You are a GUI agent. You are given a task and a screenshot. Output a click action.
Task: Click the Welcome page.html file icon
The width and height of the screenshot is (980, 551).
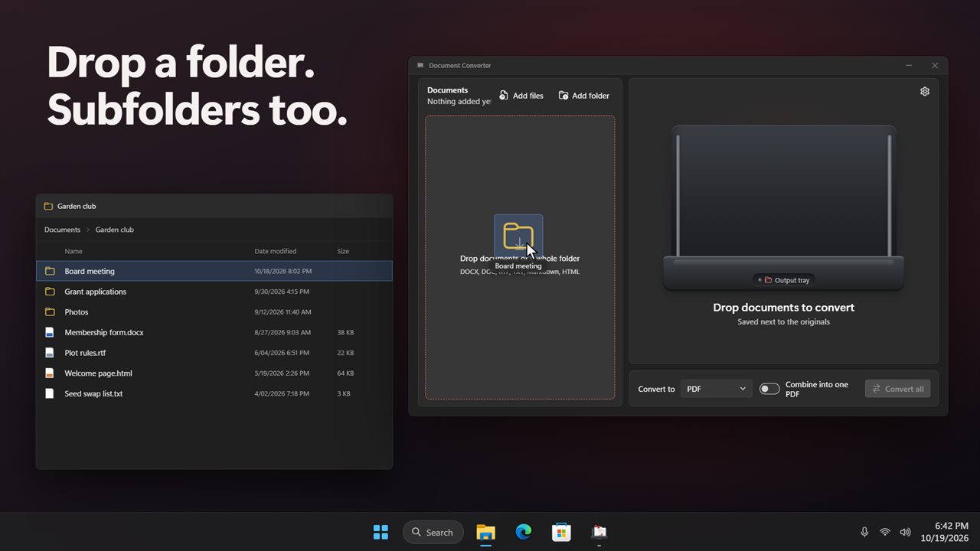coord(50,373)
